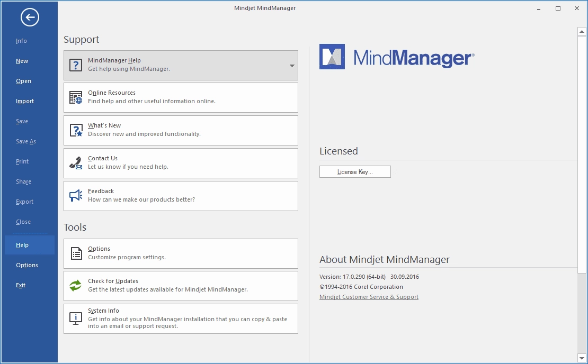Image resolution: width=588 pixels, height=364 pixels.
Task: Click Exit in the sidebar
Action: pyautogui.click(x=21, y=285)
